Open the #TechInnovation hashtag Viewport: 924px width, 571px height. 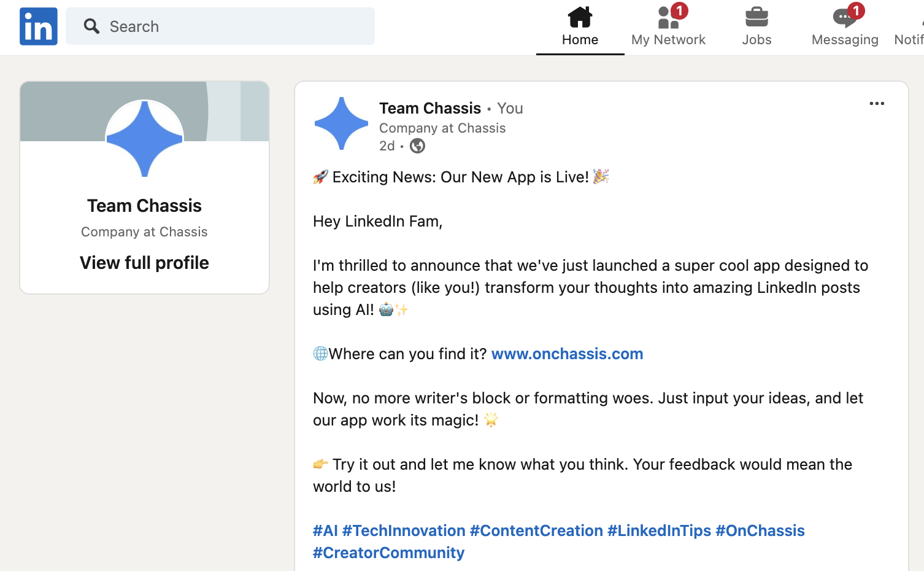(404, 530)
